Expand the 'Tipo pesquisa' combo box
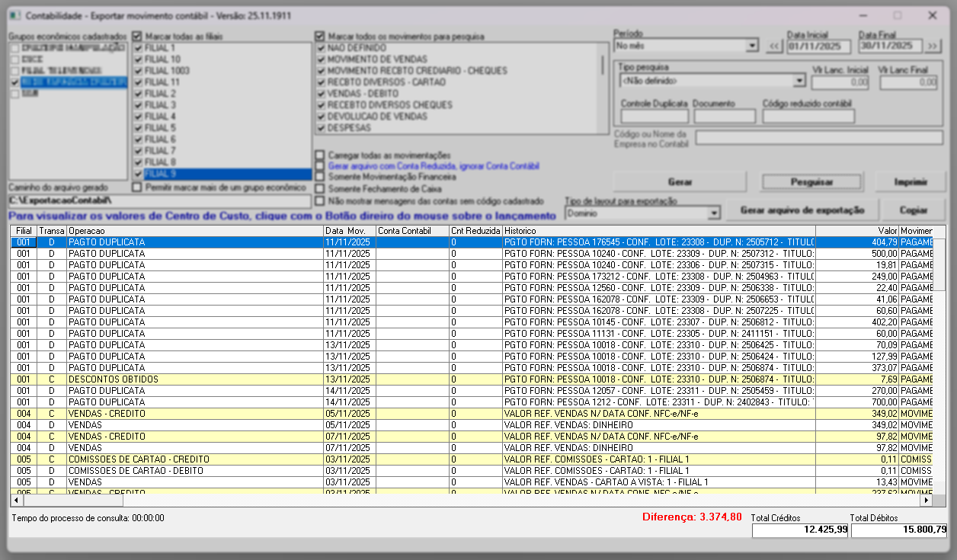The width and height of the screenshot is (957, 560). pyautogui.click(x=799, y=80)
